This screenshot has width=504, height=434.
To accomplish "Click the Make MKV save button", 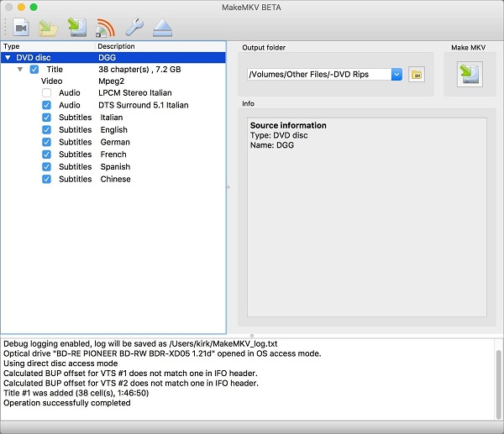I will point(469,74).
